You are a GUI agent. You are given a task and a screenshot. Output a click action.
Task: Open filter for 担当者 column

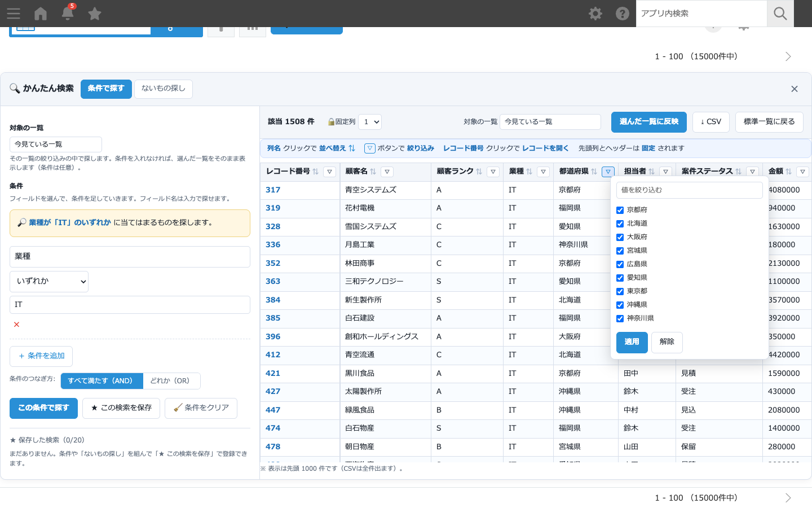tap(665, 172)
